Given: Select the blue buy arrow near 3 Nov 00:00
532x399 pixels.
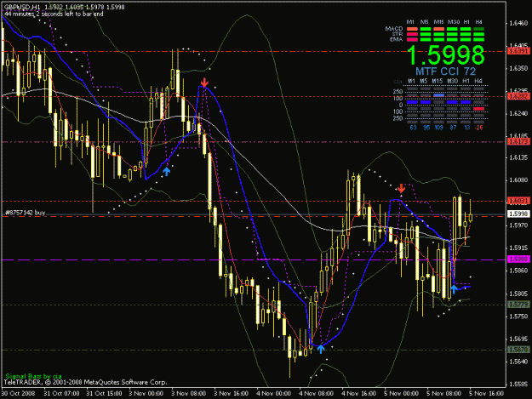Looking at the screenshot, I should [166, 171].
